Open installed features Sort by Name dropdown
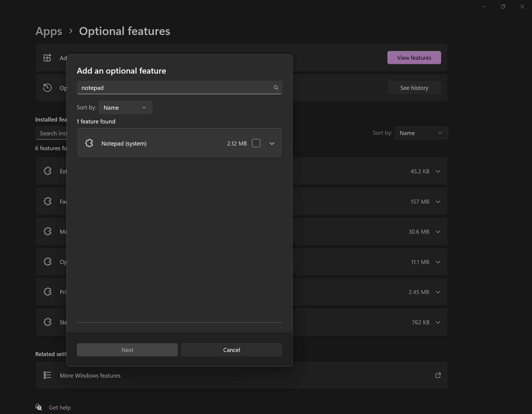532x414 pixels. pos(421,133)
